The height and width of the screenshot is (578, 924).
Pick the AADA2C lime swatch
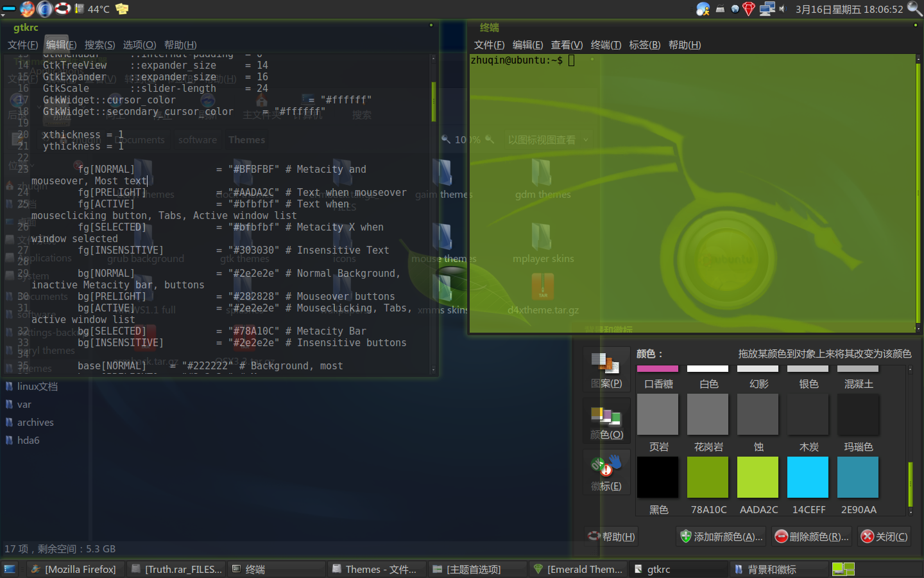click(x=758, y=477)
